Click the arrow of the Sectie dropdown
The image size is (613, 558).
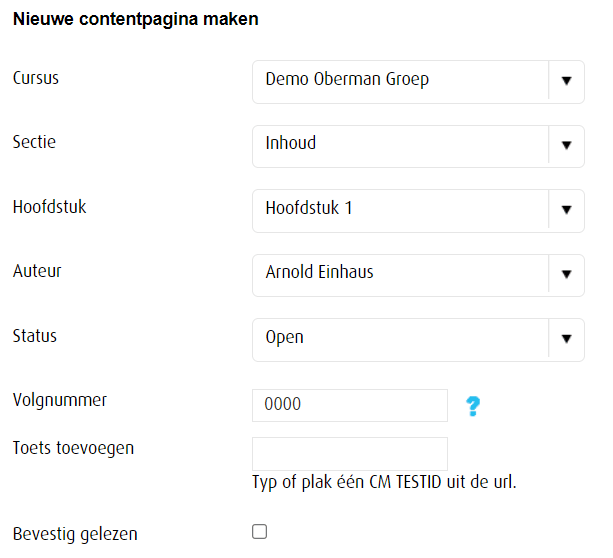click(566, 145)
